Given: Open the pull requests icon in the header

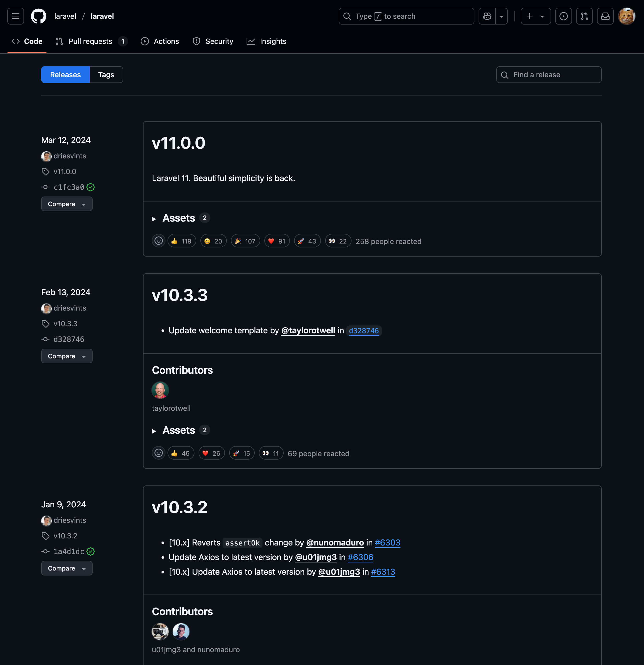Looking at the screenshot, I should point(584,16).
